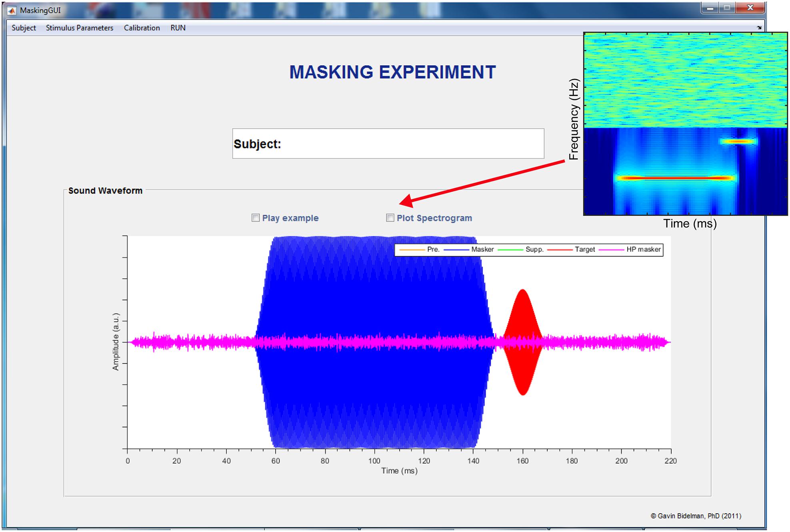
Task: Click the MATLAB icon in the title bar
Action: tap(12, 10)
